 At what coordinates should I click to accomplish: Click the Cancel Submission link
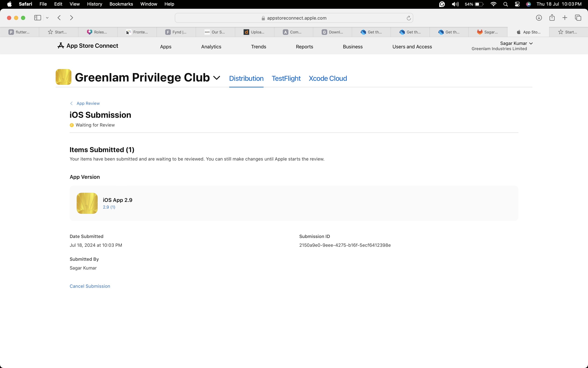point(90,286)
